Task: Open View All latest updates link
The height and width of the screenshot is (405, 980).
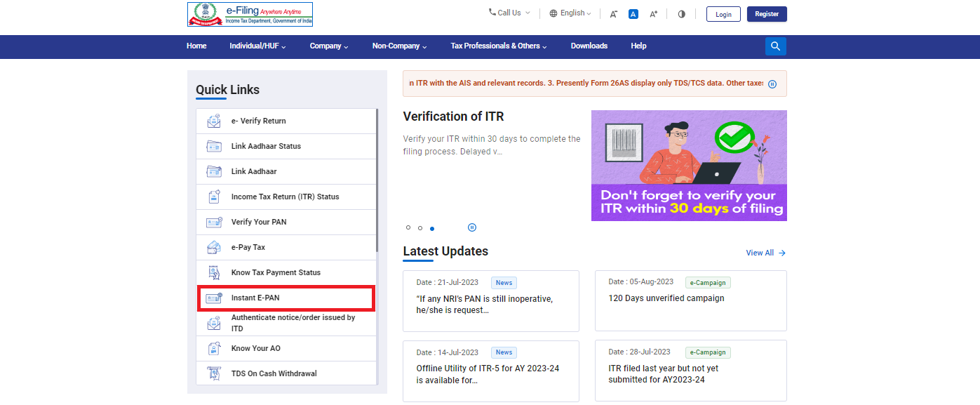Action: (765, 253)
